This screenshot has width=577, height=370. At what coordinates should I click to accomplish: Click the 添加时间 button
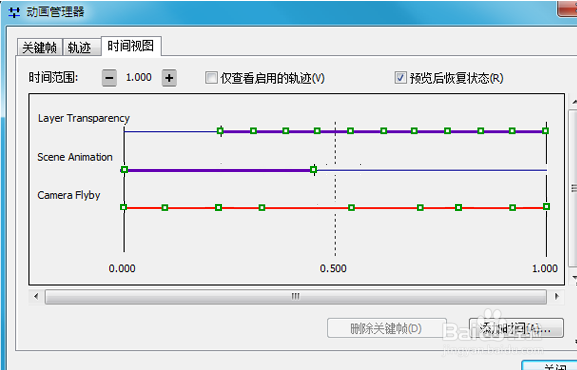pos(516,328)
